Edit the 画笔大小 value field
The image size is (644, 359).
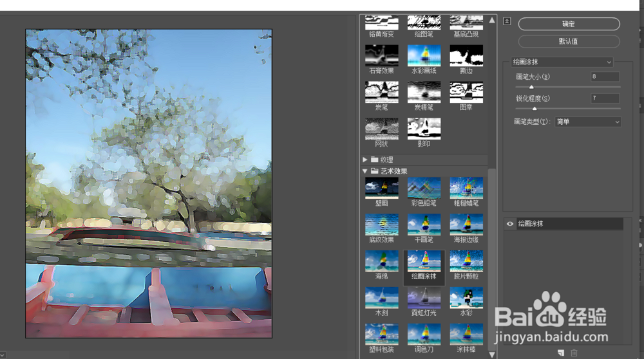tap(605, 77)
